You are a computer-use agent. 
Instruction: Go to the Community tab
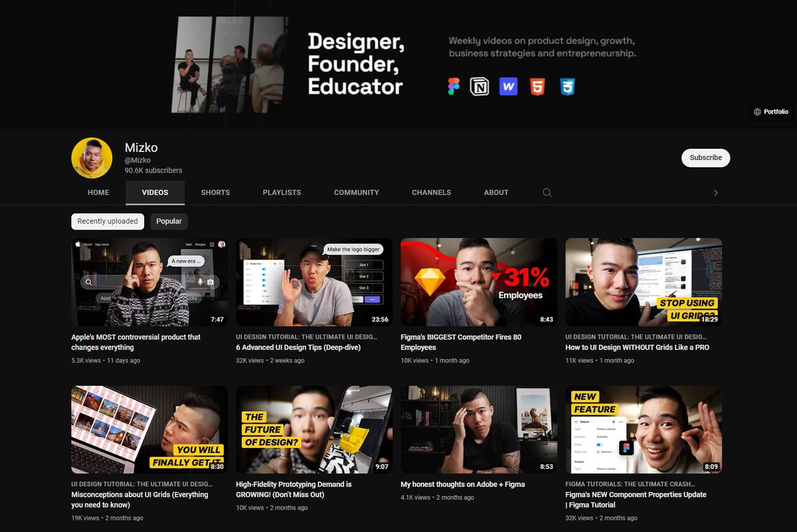tap(357, 193)
